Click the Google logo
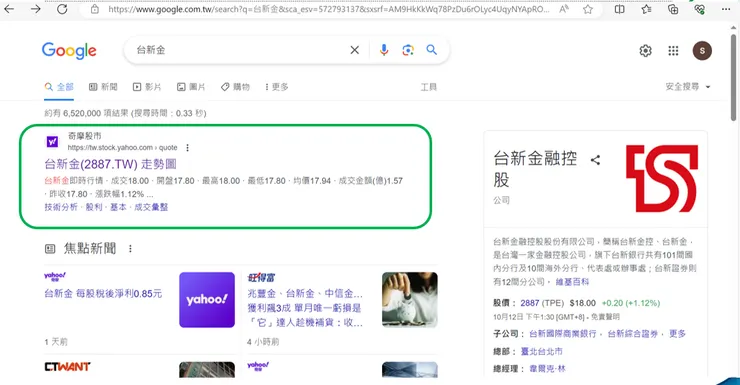The image size is (740, 385). (x=69, y=50)
